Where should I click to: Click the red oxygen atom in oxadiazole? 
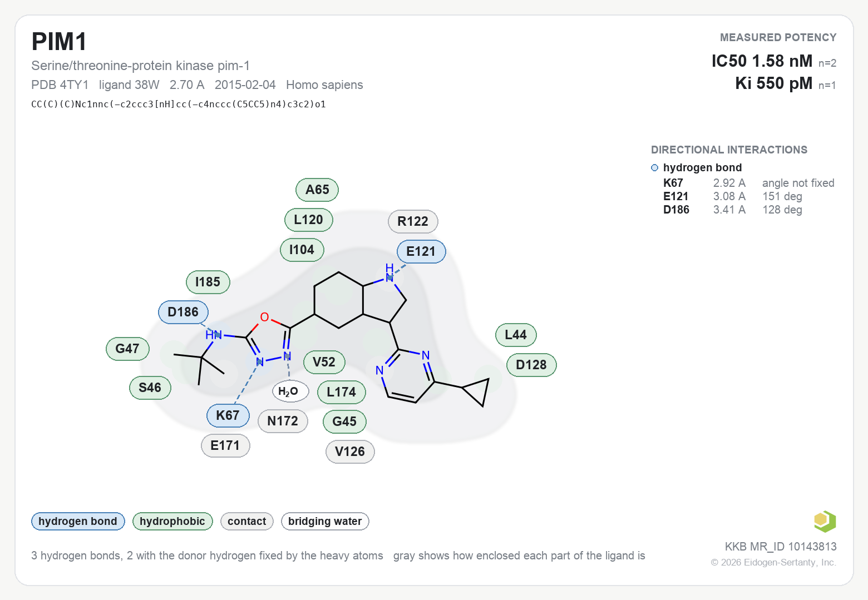[264, 317]
